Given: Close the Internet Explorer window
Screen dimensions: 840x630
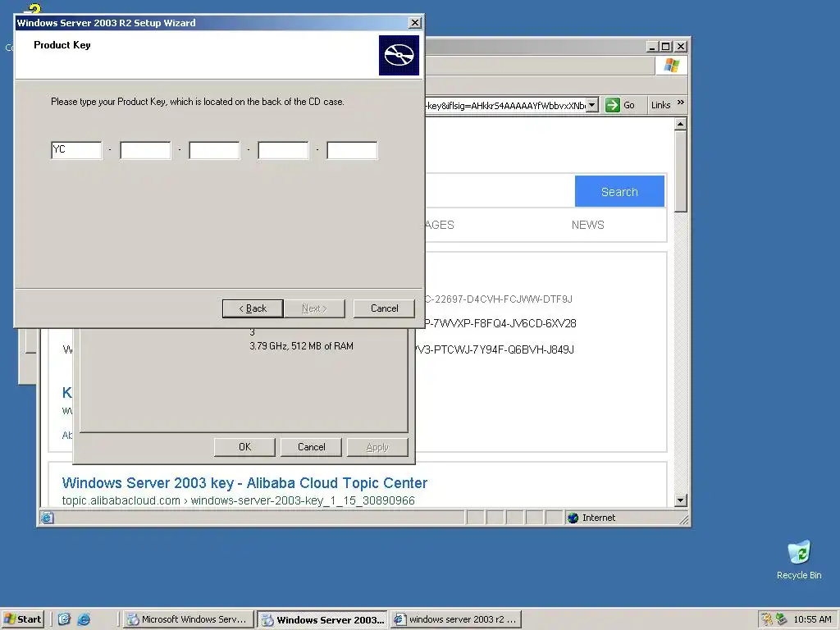Looking at the screenshot, I should (x=680, y=47).
